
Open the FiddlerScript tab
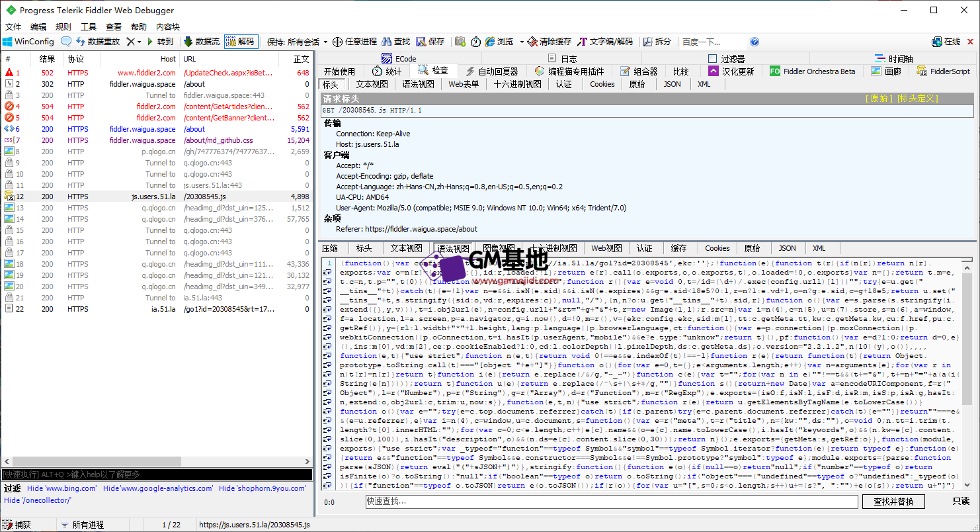pos(944,71)
